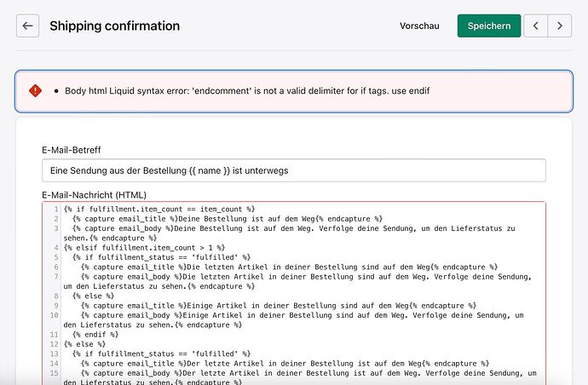The image size is (588, 385).
Task: Click line 11 endif statement
Action: pyautogui.click(x=95, y=335)
